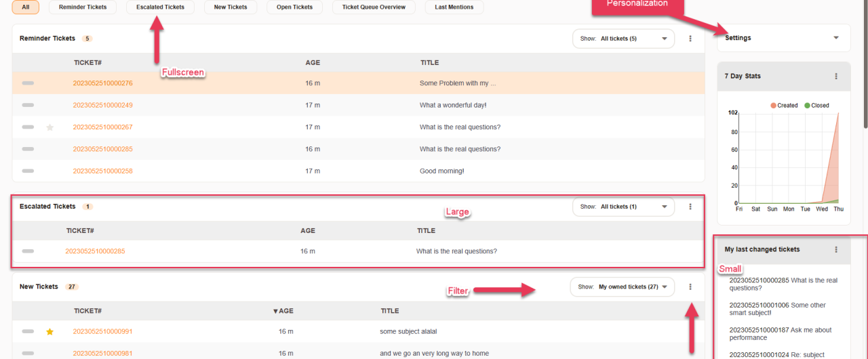Viewport: 868px width, 359px height.
Task: Click gold star on ticket 2023052510000991
Action: (50, 332)
